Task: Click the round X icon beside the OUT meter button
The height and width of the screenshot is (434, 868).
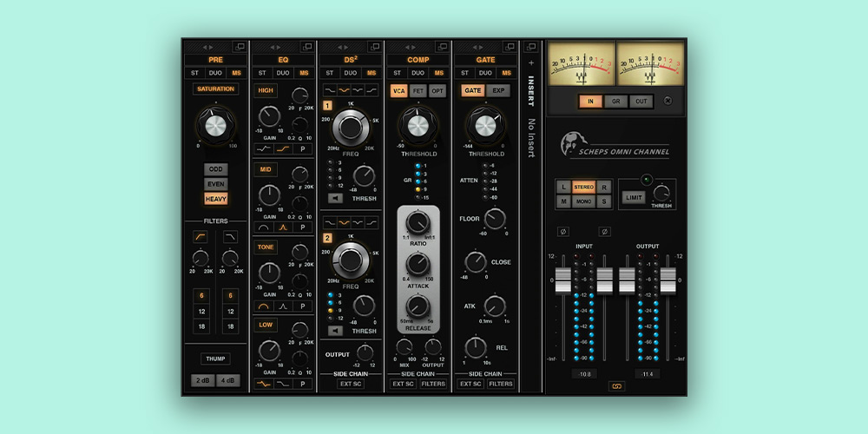Action: [668, 102]
